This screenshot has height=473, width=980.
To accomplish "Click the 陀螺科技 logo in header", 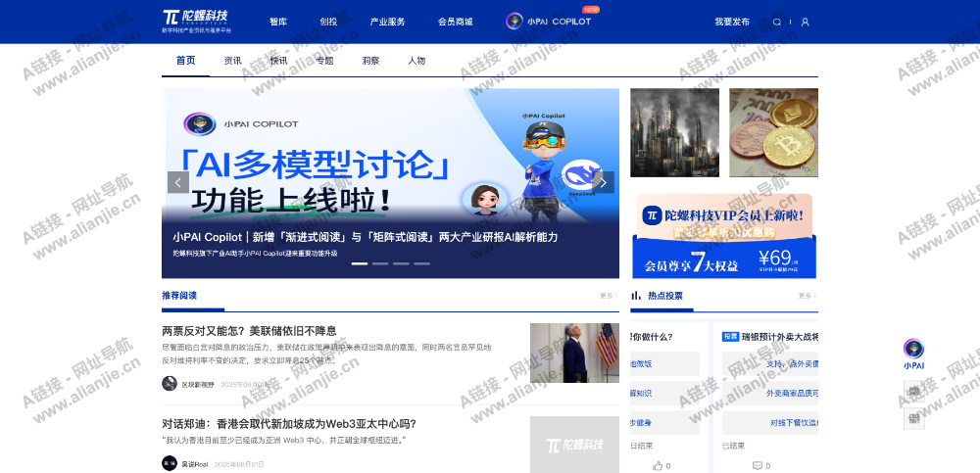I will (197, 21).
